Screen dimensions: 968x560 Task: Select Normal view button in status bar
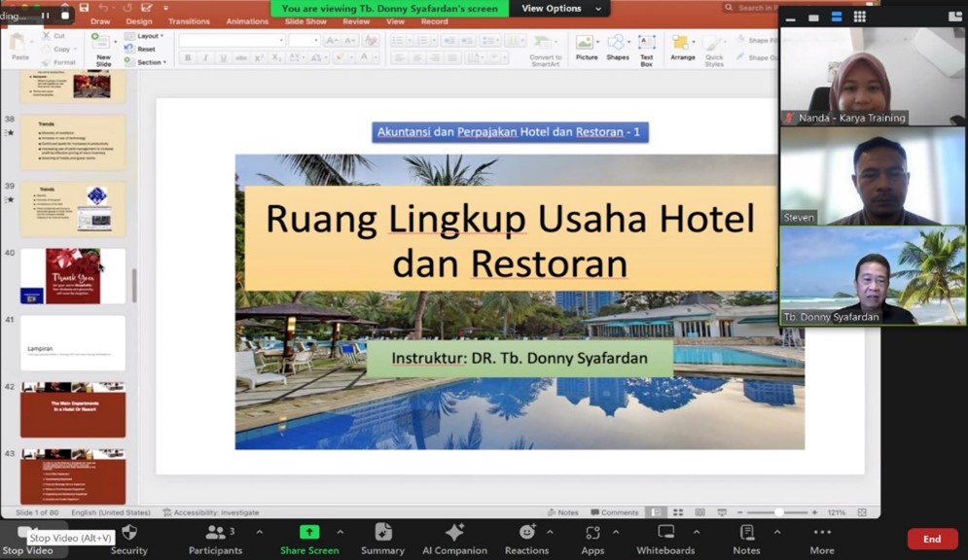[656, 512]
